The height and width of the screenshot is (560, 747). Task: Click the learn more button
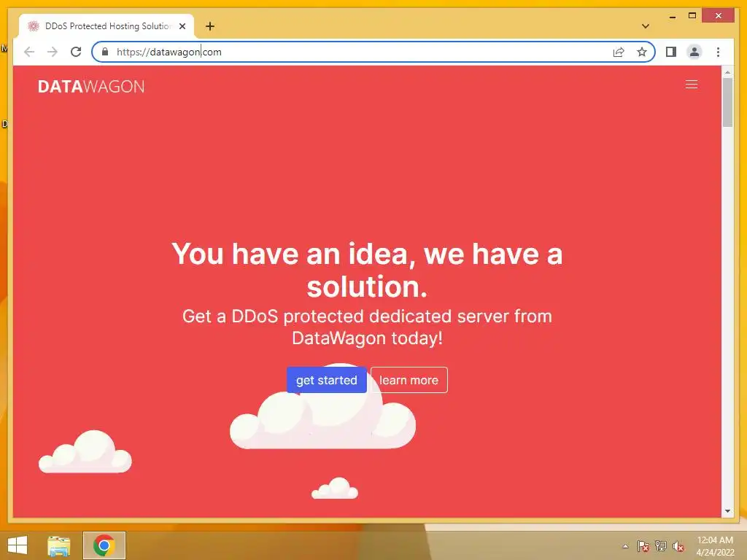pyautogui.click(x=409, y=380)
